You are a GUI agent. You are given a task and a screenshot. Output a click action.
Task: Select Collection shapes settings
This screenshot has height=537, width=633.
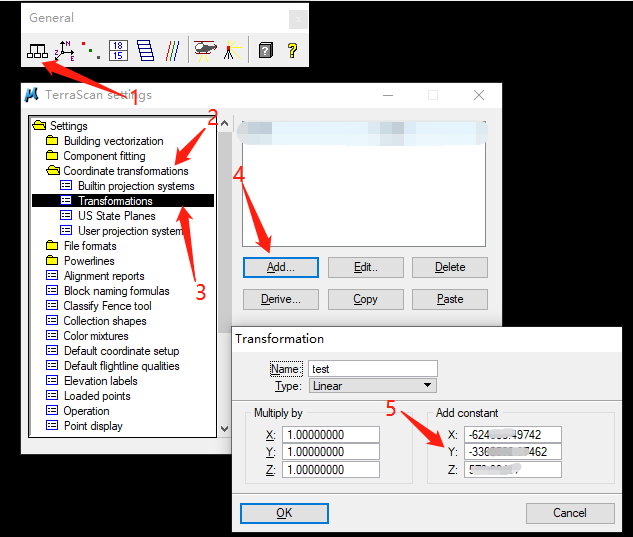pyautogui.click(x=105, y=321)
